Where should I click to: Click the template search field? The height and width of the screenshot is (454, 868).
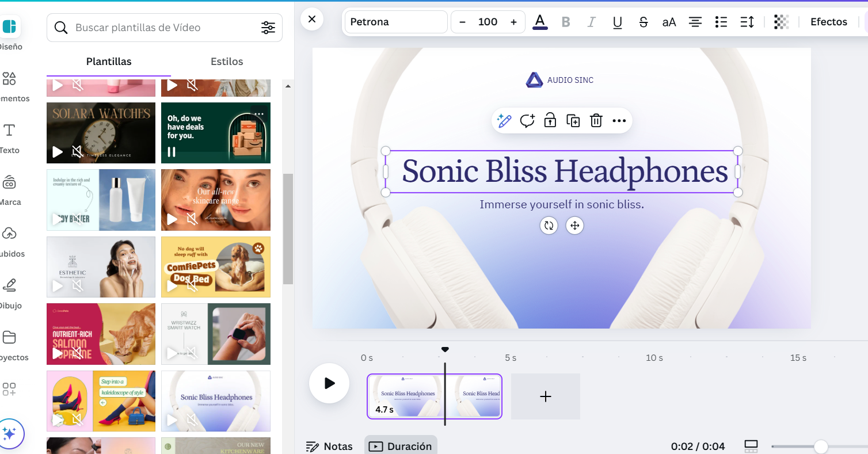click(x=165, y=28)
